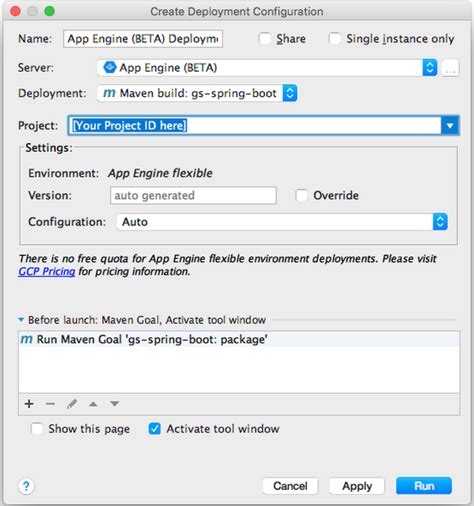Enable Single instance only checkbox
The height and width of the screenshot is (506, 474).
tap(335, 39)
